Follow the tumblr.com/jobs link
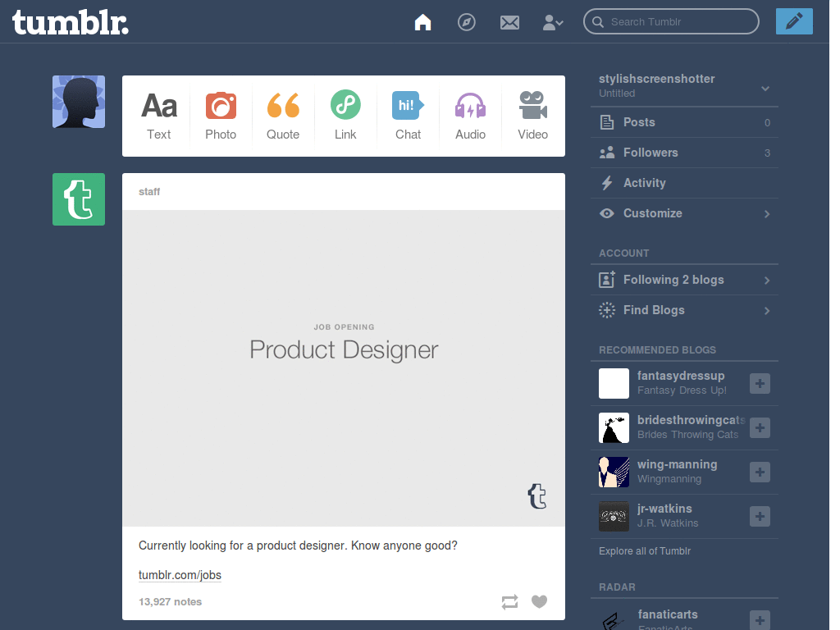 [x=180, y=575]
